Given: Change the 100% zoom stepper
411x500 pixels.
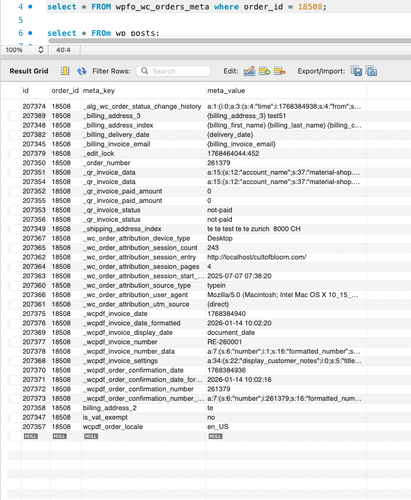Looking at the screenshot, I should point(41,50).
